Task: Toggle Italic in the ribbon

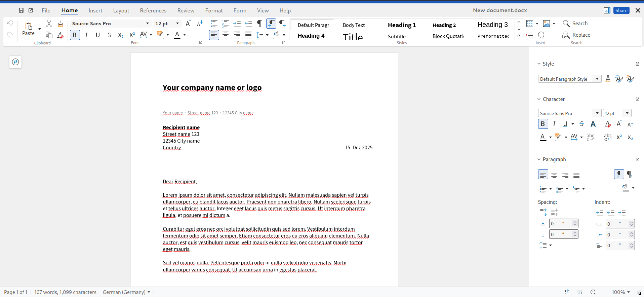Action: [86, 35]
